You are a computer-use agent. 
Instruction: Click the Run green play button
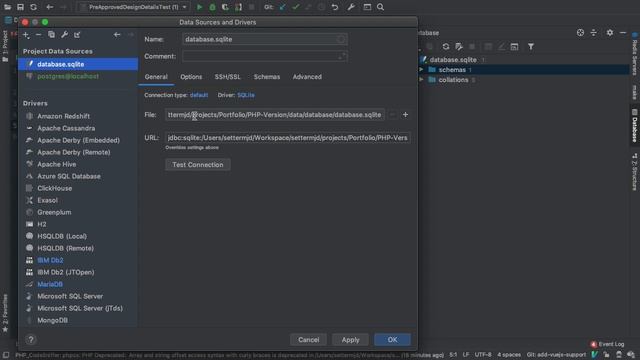200,7
